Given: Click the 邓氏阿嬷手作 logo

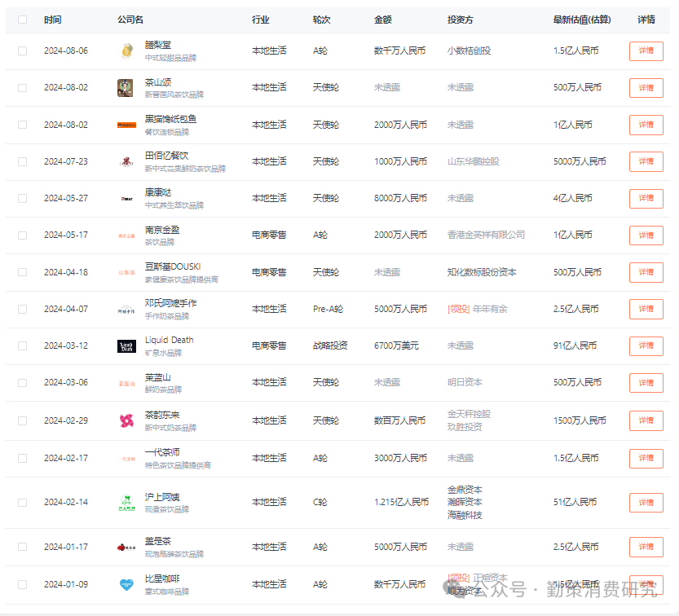Looking at the screenshot, I should click(126, 310).
